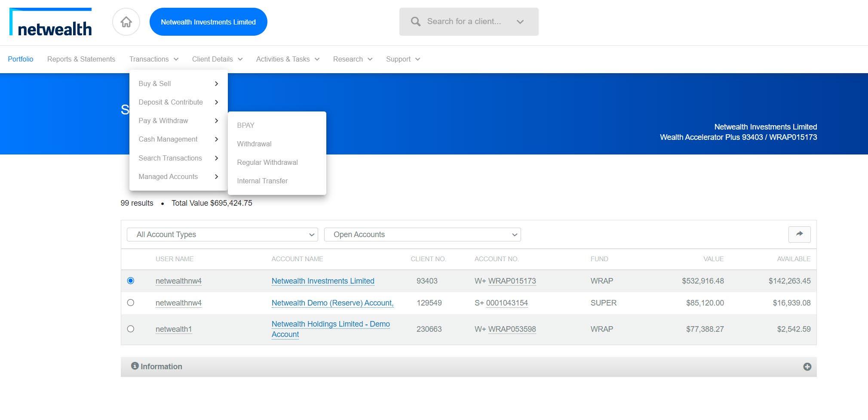
Task: Click user name netwealthnw4 in SUPER row
Action: pyautogui.click(x=178, y=303)
